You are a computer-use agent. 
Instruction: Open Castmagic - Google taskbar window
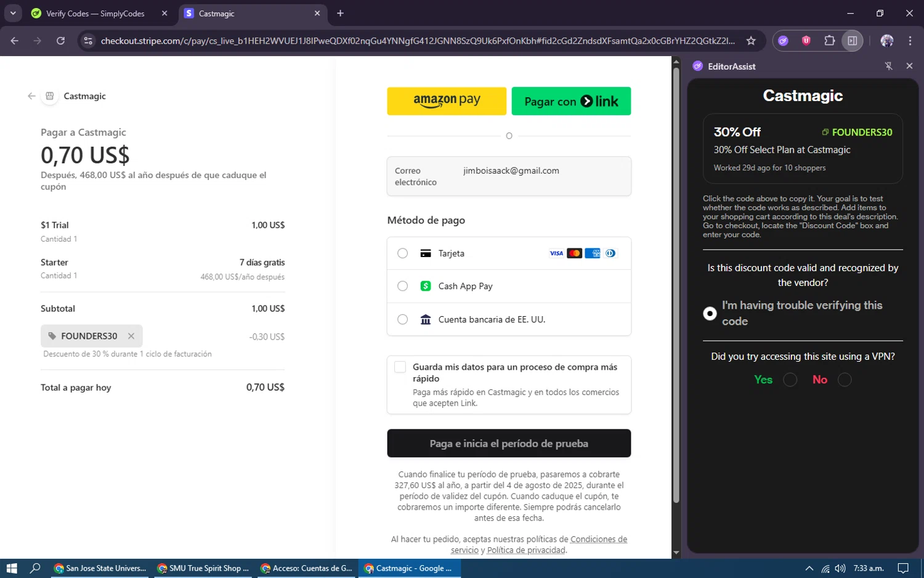[410, 568]
